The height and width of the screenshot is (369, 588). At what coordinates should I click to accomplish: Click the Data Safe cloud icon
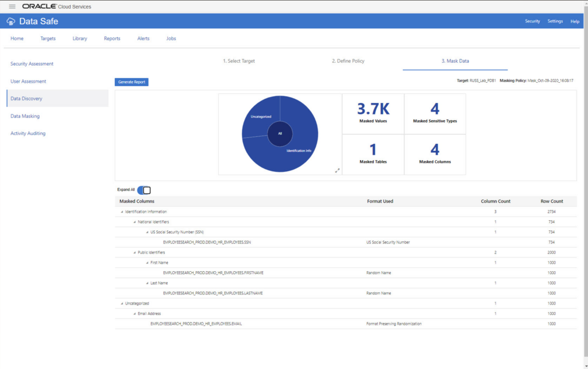pyautogui.click(x=10, y=21)
